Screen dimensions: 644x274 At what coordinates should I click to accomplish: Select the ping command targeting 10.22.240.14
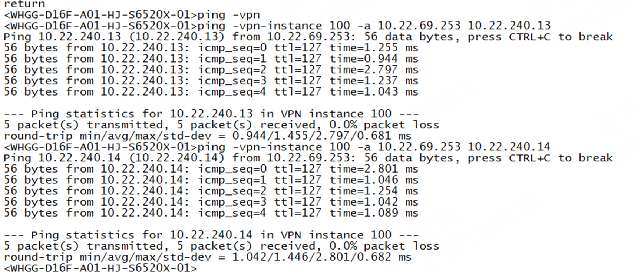(x=277, y=147)
